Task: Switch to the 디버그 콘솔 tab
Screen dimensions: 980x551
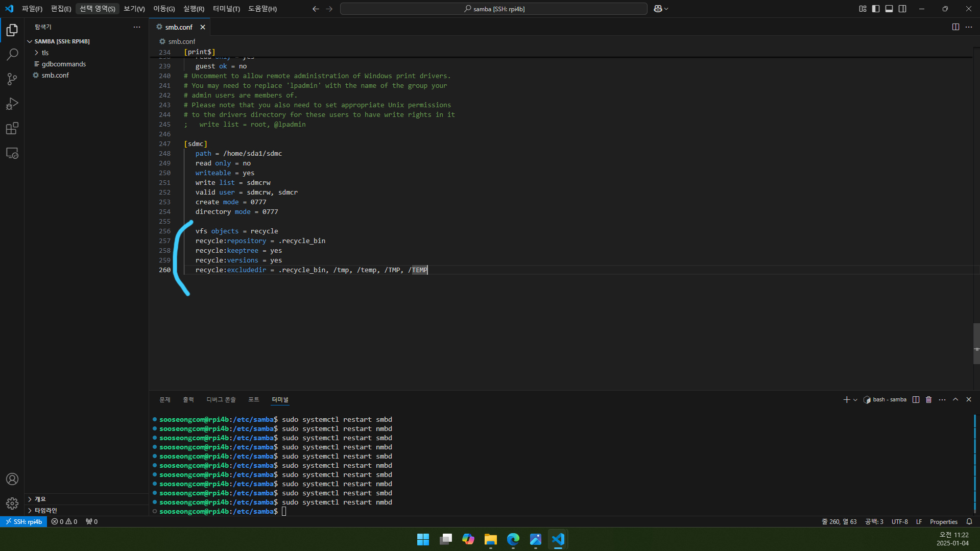Action: click(x=221, y=400)
